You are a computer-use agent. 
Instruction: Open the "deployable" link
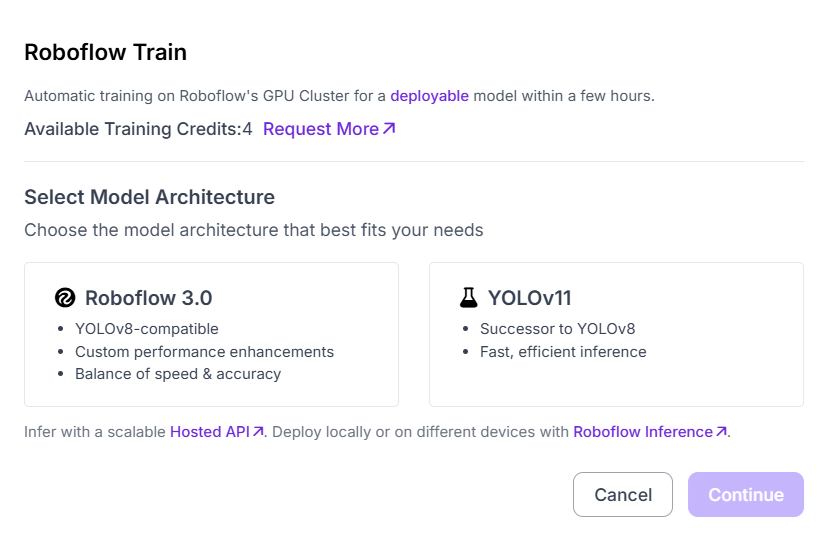point(429,96)
